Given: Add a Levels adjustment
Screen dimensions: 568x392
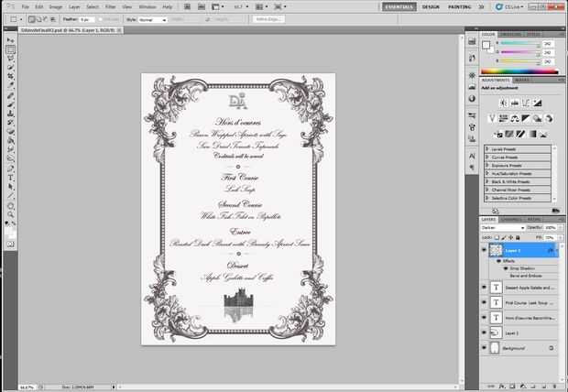Looking at the screenshot, I should 514,103.
